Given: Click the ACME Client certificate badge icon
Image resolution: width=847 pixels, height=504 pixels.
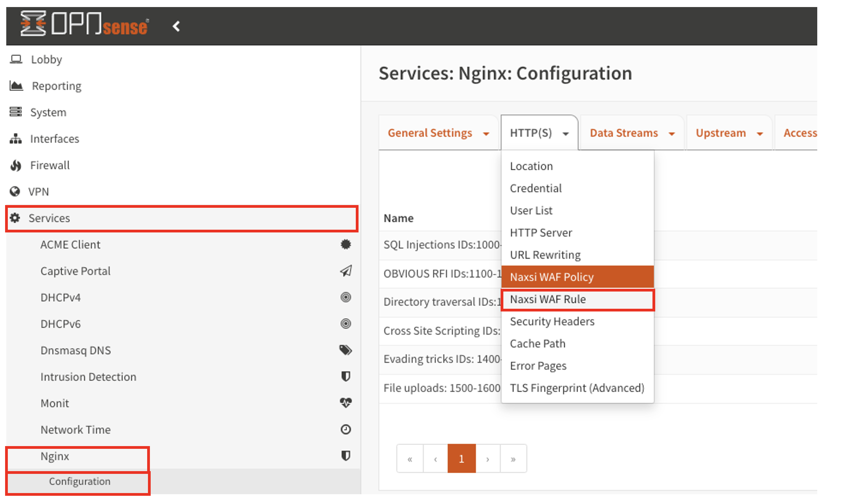Looking at the screenshot, I should [345, 245].
